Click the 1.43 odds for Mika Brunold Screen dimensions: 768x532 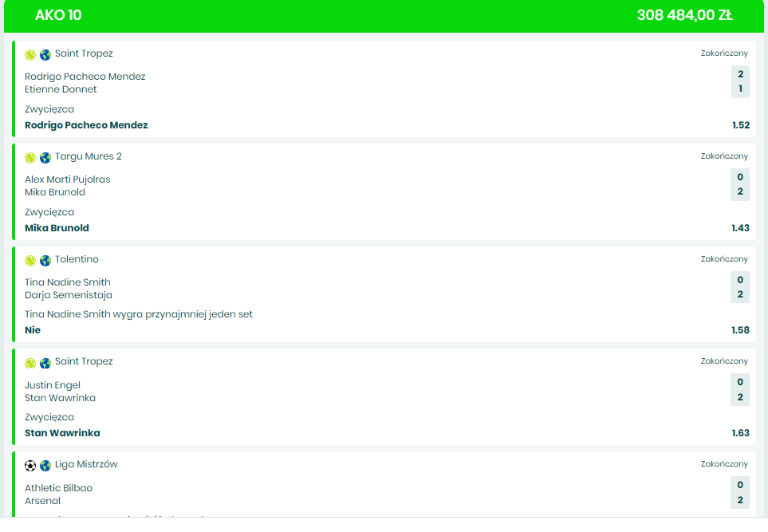[x=740, y=228]
